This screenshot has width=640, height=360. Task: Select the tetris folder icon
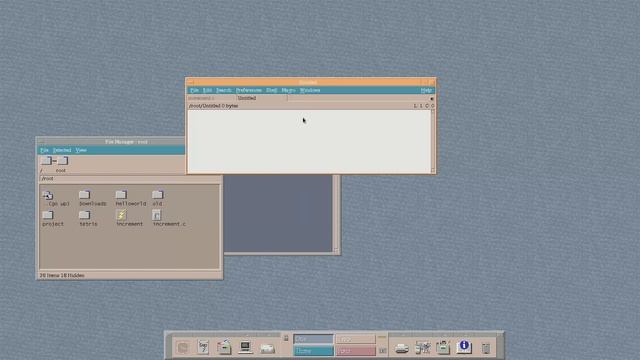pyautogui.click(x=84, y=215)
